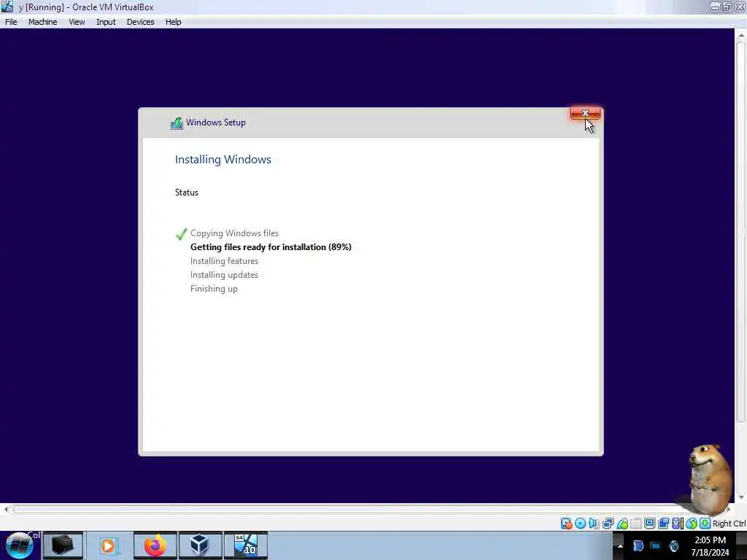The height and width of the screenshot is (560, 747).
Task: Close the Windows Setup dialog
Action: [585, 113]
